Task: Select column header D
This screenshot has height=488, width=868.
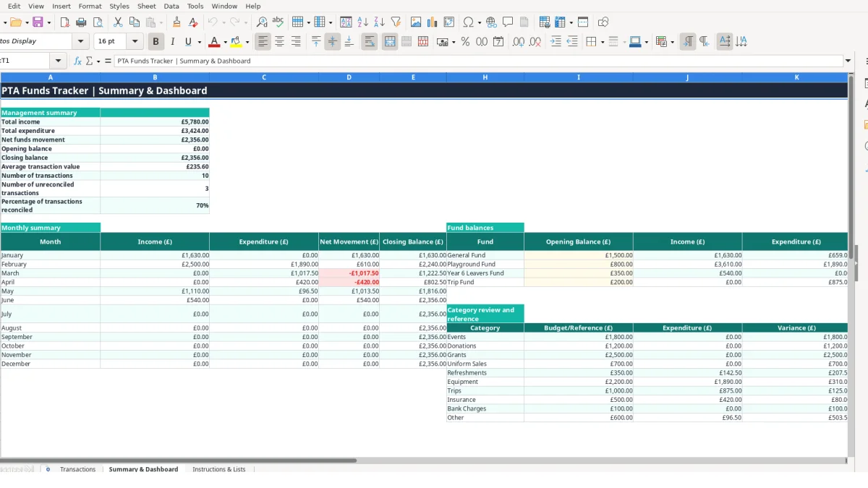Action: [349, 77]
